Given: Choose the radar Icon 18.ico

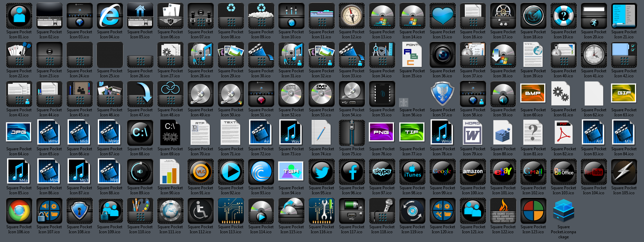Looking at the screenshot, I should [533, 16].
